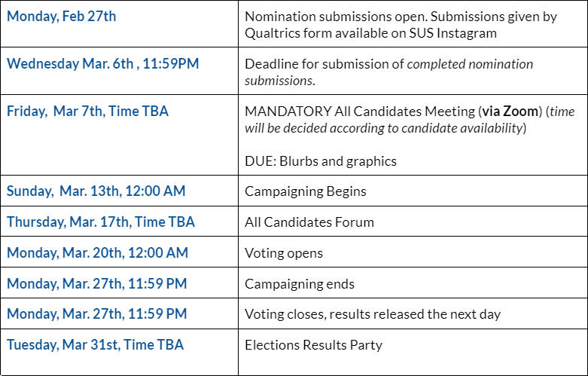Viewport: 588px width, 376px height.
Task: Click the Monday, Feb 27th date cell
Action: 62,16
